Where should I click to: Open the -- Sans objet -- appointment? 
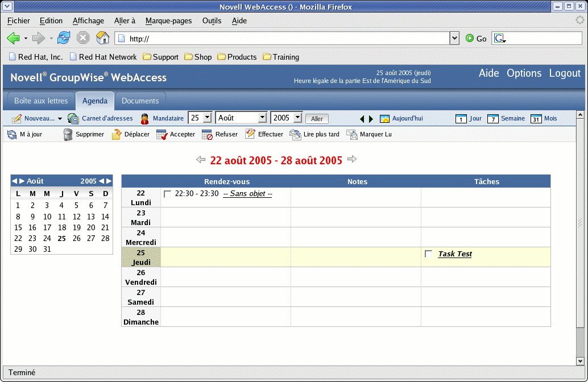(x=247, y=194)
